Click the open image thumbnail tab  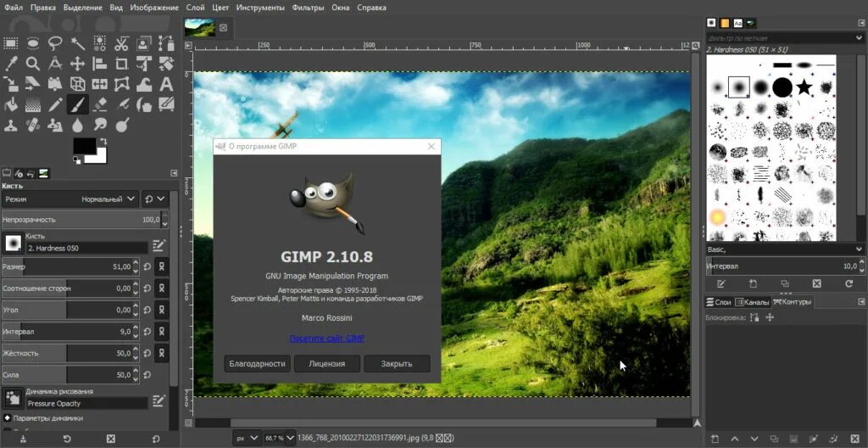click(x=200, y=27)
